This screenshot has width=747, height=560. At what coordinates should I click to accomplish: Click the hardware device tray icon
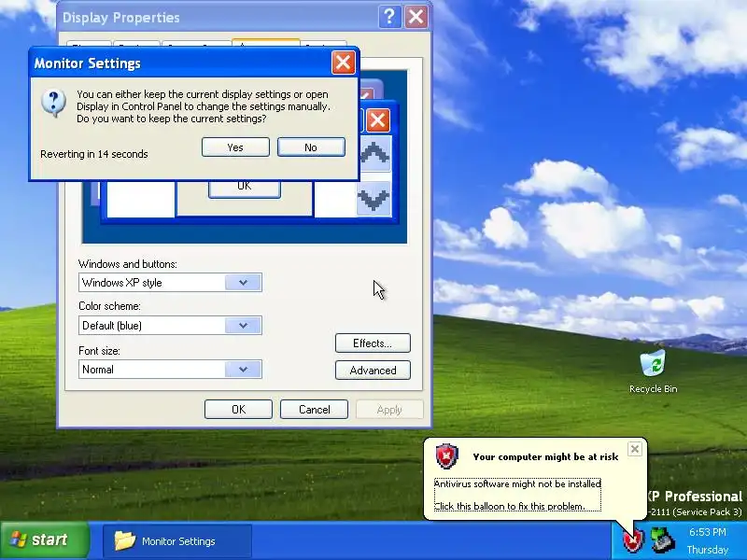663,540
